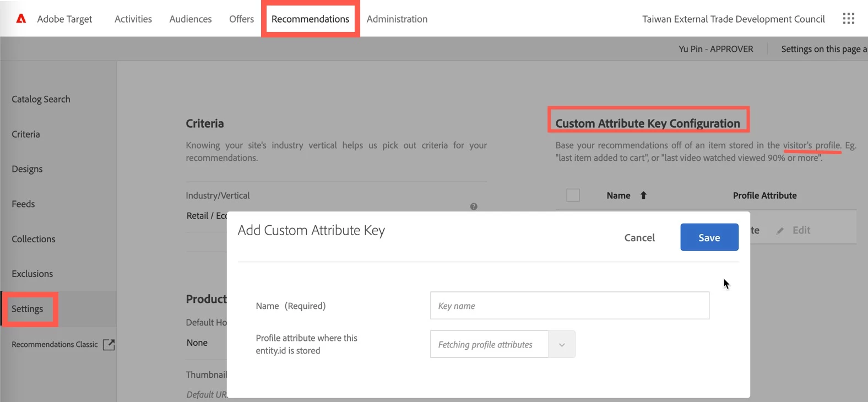
Task: Open the app switcher grid icon
Action: pyautogui.click(x=848, y=19)
